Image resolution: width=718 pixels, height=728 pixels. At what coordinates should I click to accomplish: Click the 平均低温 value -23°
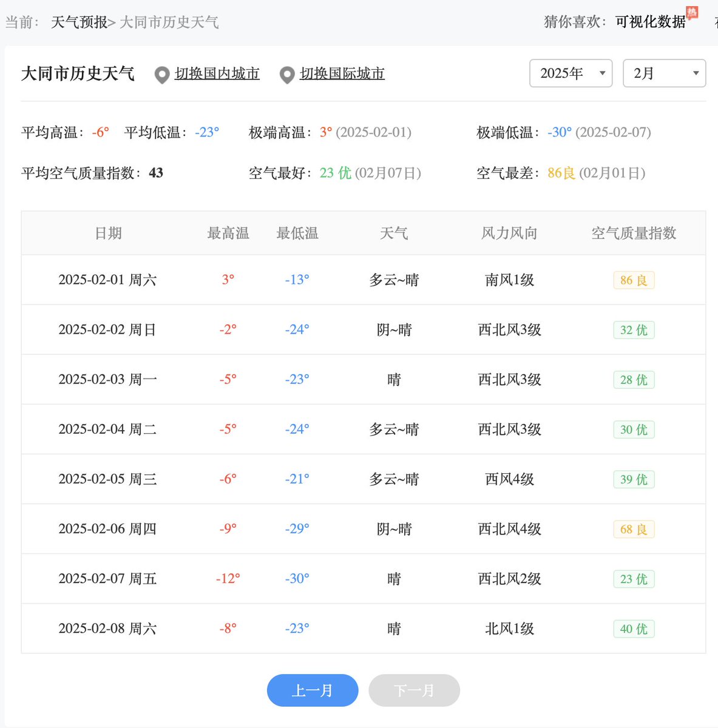pos(207,132)
